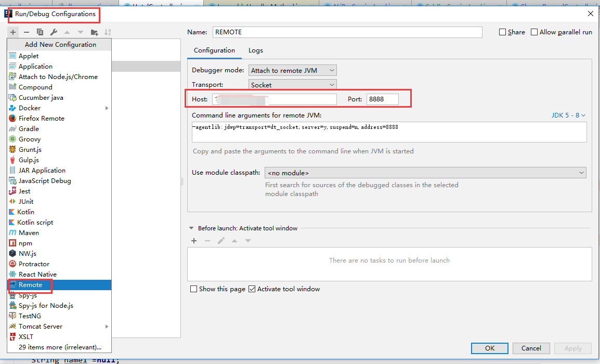Select Applet configuration type
The height and width of the screenshot is (364, 600).
pyautogui.click(x=59, y=56)
